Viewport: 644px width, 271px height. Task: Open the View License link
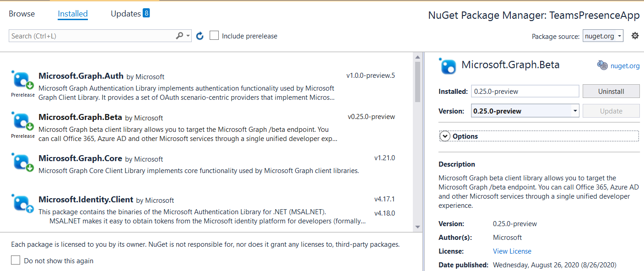coord(512,251)
